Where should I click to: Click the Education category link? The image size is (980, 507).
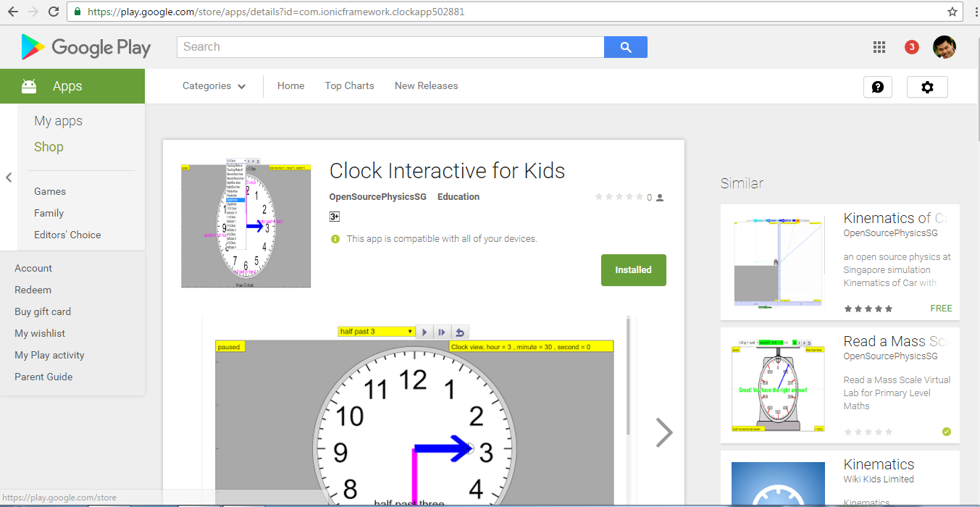click(x=458, y=197)
